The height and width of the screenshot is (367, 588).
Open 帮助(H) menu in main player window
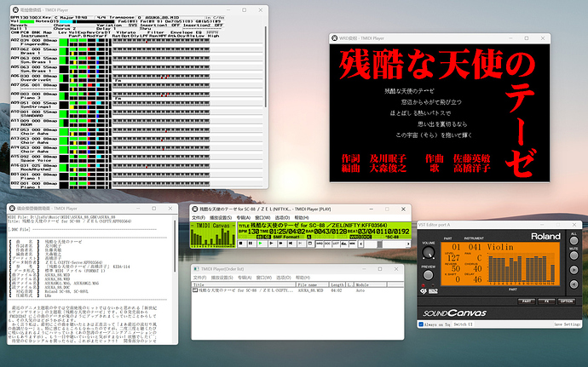302,217
